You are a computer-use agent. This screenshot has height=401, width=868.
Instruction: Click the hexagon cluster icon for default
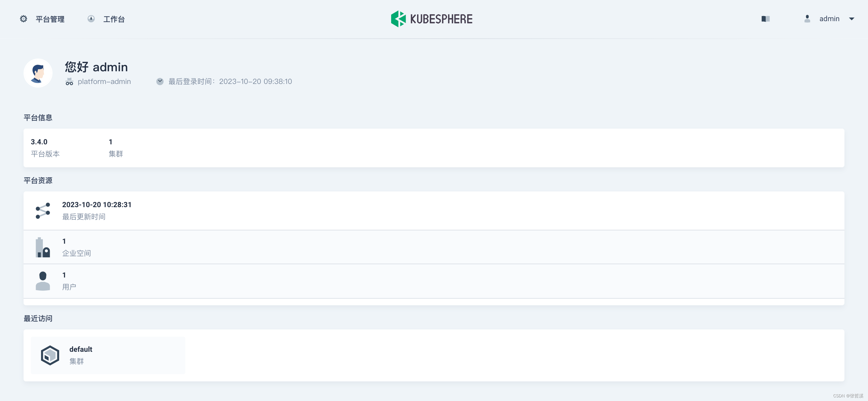(x=50, y=355)
